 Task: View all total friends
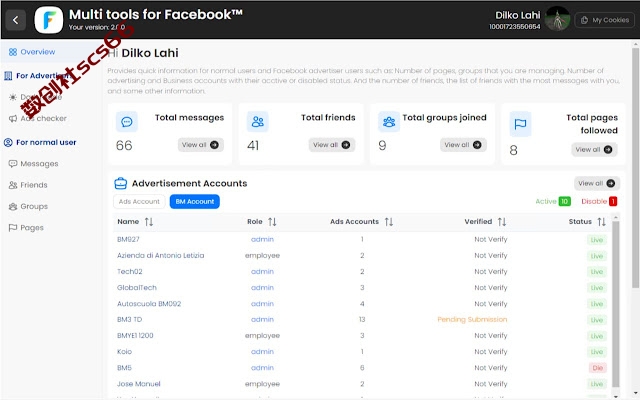[331, 145]
